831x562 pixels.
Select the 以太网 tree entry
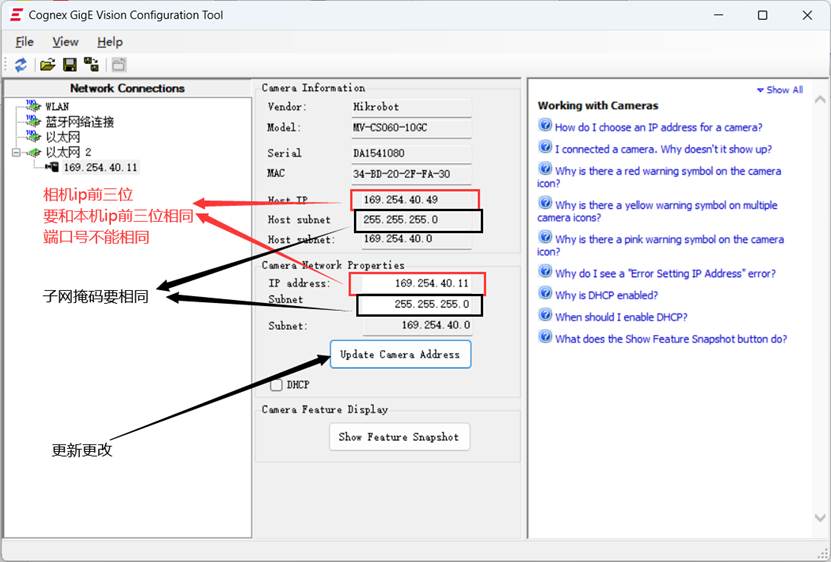pyautogui.click(x=63, y=137)
